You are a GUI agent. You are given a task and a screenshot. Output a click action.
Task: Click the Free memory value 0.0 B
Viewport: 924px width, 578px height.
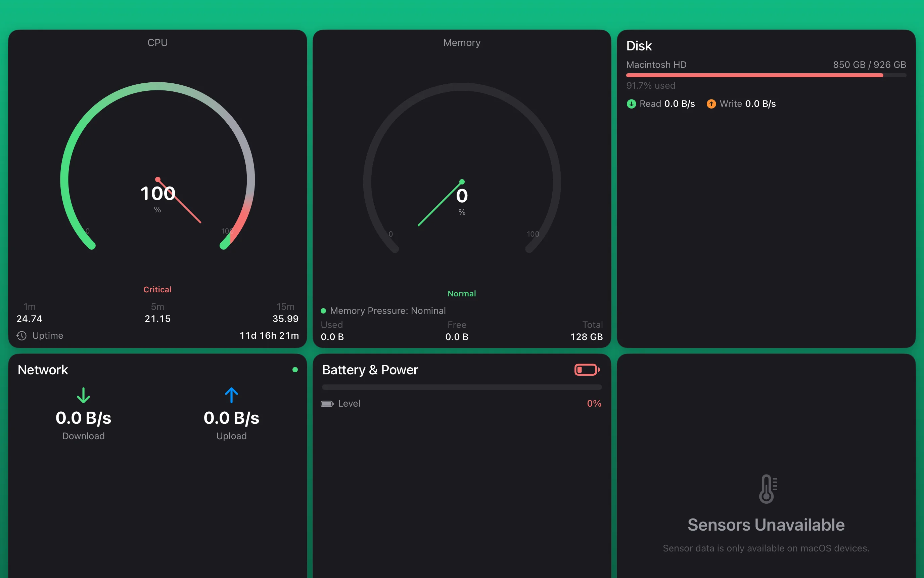(457, 337)
